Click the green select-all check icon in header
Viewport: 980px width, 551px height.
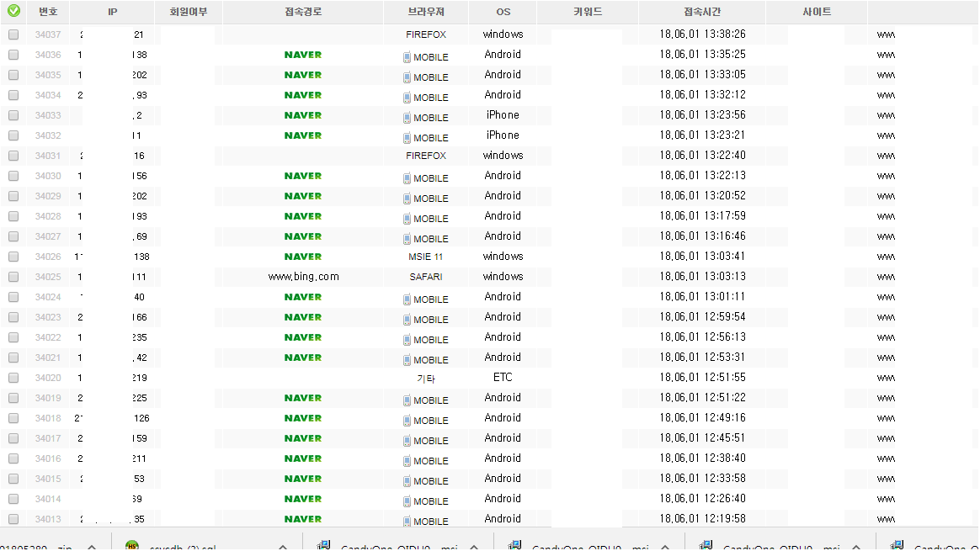[x=13, y=11]
